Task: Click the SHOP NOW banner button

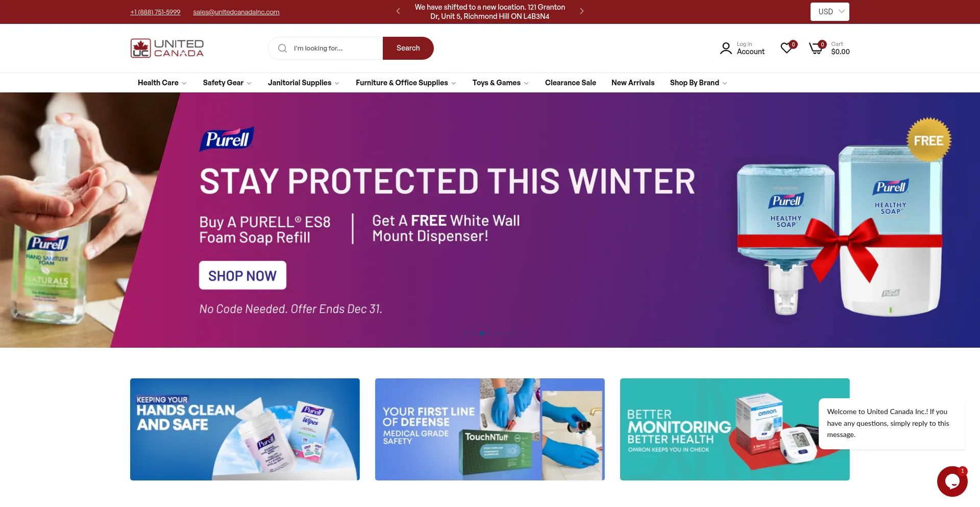Action: 242,276
